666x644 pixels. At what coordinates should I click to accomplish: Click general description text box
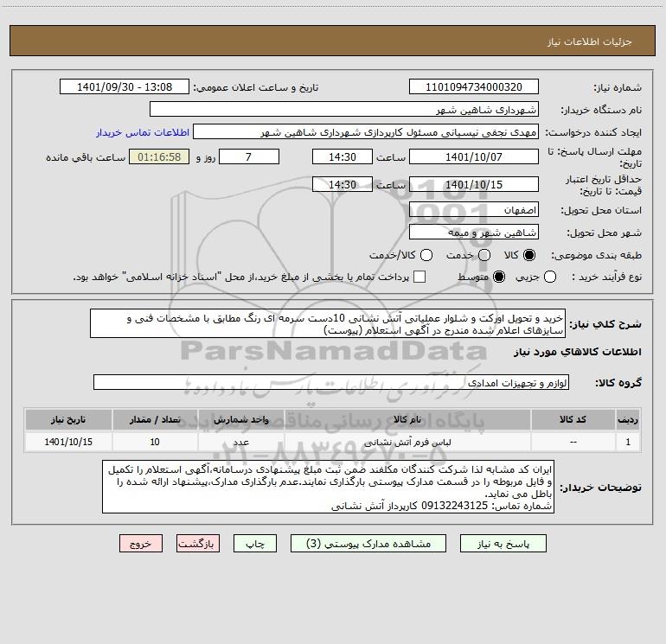tap(328, 324)
